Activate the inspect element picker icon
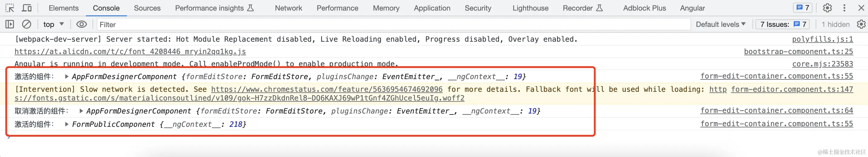 10,8
